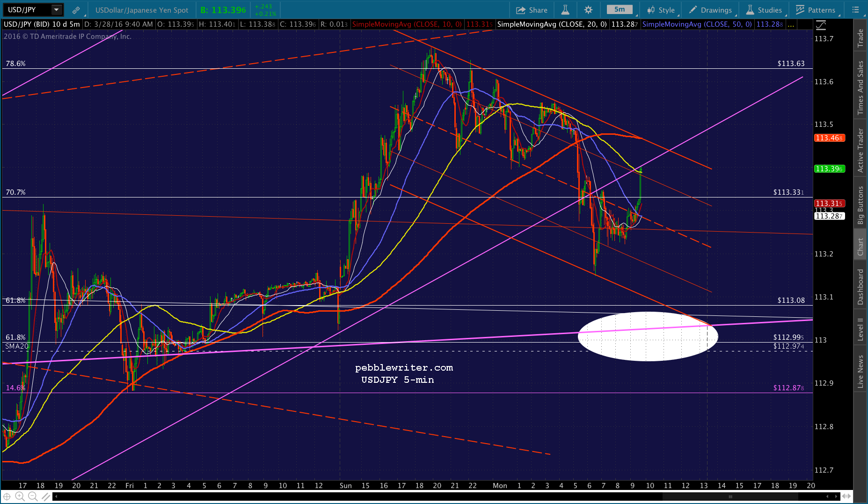Click the time axis scrollbar thumb
Image resolution: width=868 pixels, height=504 pixels.
tap(730, 497)
